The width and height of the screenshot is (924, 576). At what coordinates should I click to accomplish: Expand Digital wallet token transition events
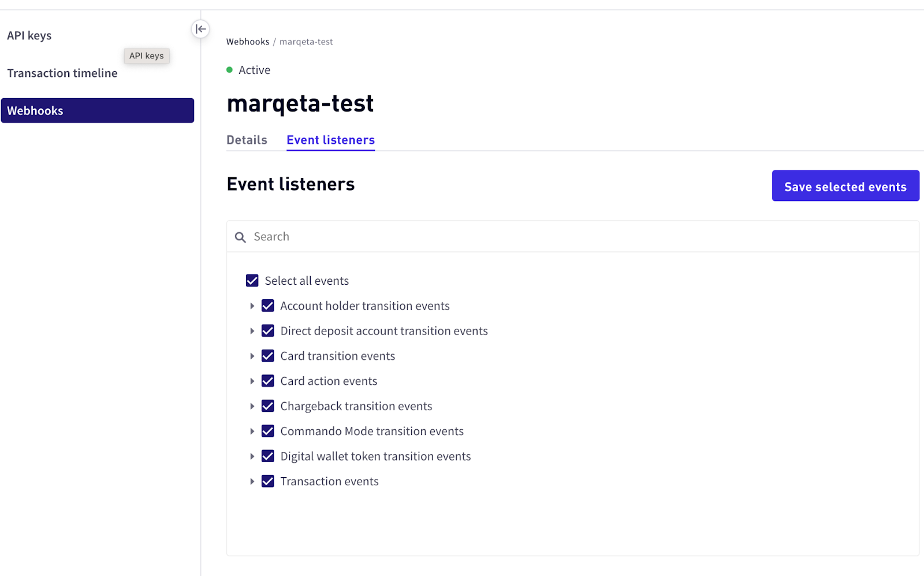coord(252,456)
